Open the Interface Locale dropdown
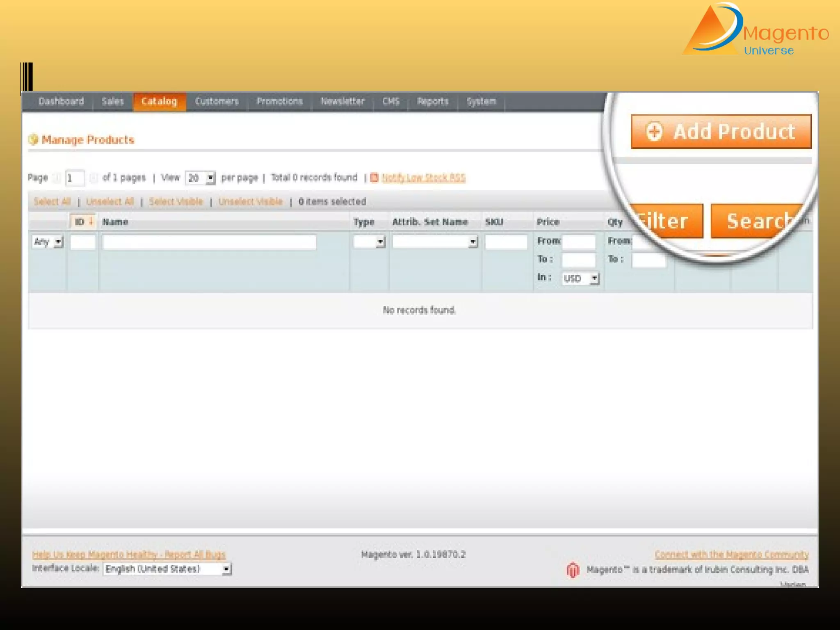This screenshot has height=630, width=840. [x=167, y=569]
